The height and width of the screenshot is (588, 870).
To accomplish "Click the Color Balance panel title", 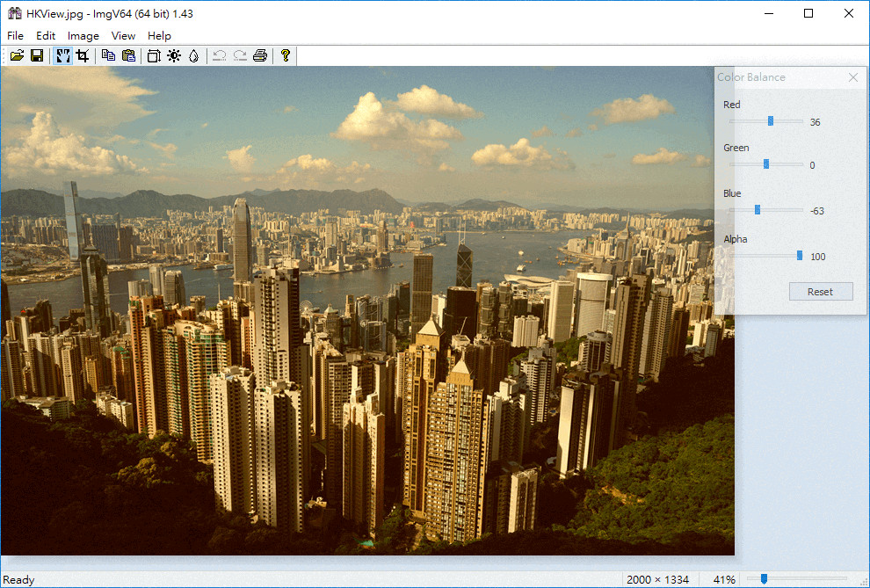I will [x=751, y=77].
